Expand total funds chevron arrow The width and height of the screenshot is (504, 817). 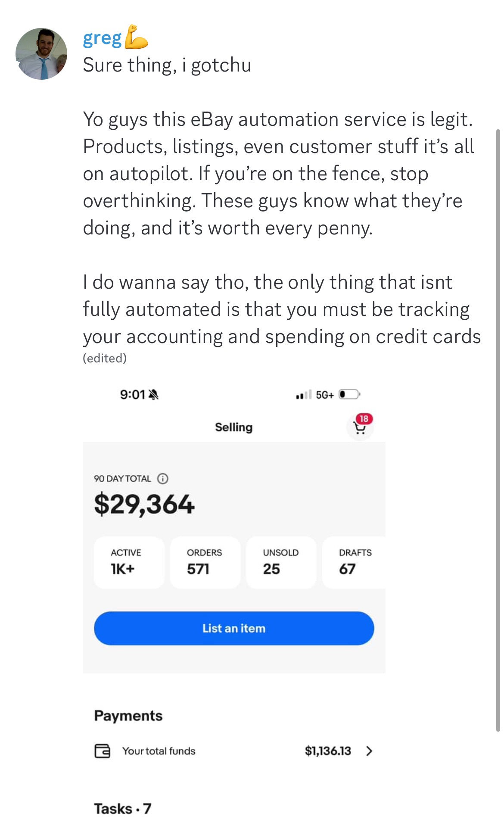pos(369,751)
